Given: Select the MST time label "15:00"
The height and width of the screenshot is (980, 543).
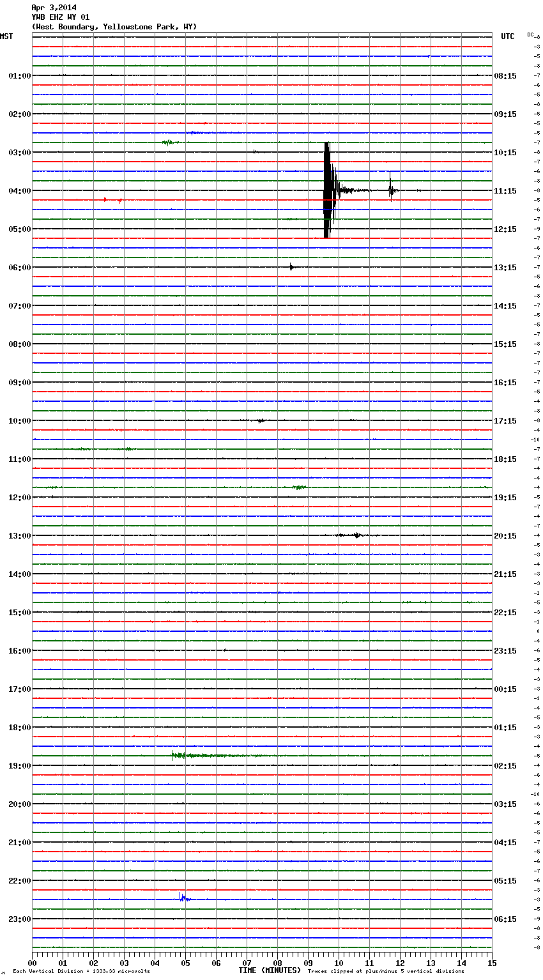Looking at the screenshot, I should (19, 613).
